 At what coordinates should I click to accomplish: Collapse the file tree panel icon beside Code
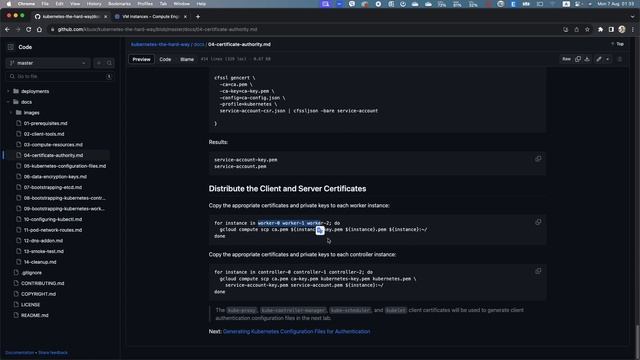(x=11, y=47)
